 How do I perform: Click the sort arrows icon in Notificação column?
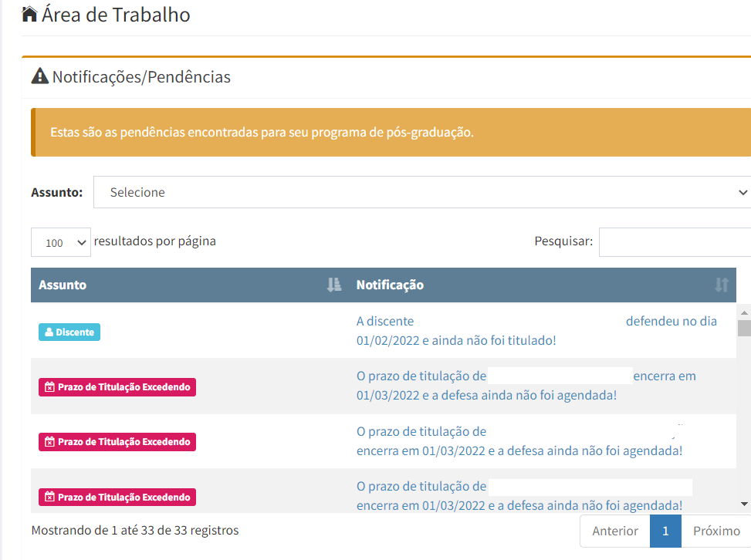721,285
